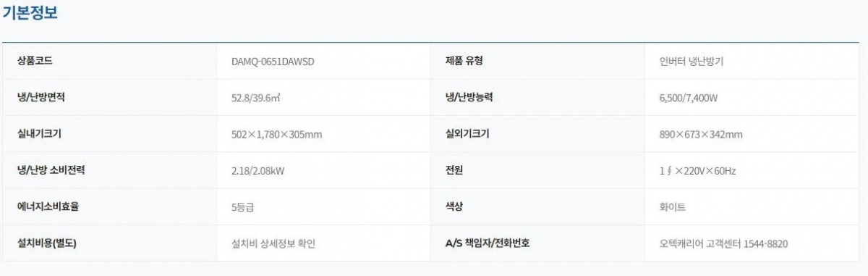Click the 기본정보 section heading

30,13
